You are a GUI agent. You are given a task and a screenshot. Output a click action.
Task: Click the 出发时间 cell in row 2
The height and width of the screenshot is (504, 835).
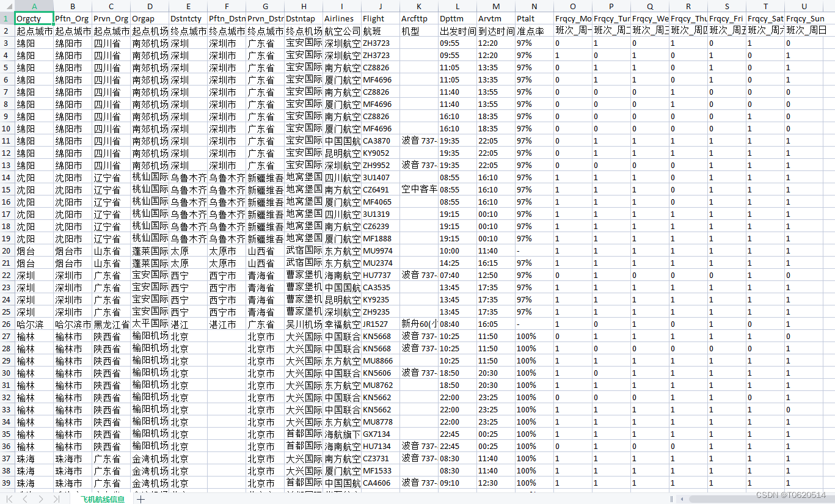pos(458,31)
